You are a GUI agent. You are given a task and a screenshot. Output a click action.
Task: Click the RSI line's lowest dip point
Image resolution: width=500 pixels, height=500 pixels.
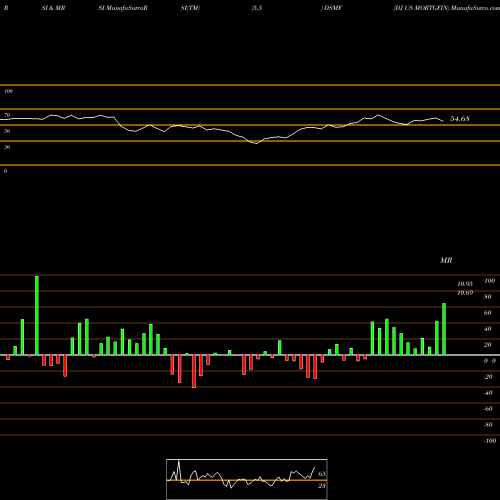tap(256, 143)
